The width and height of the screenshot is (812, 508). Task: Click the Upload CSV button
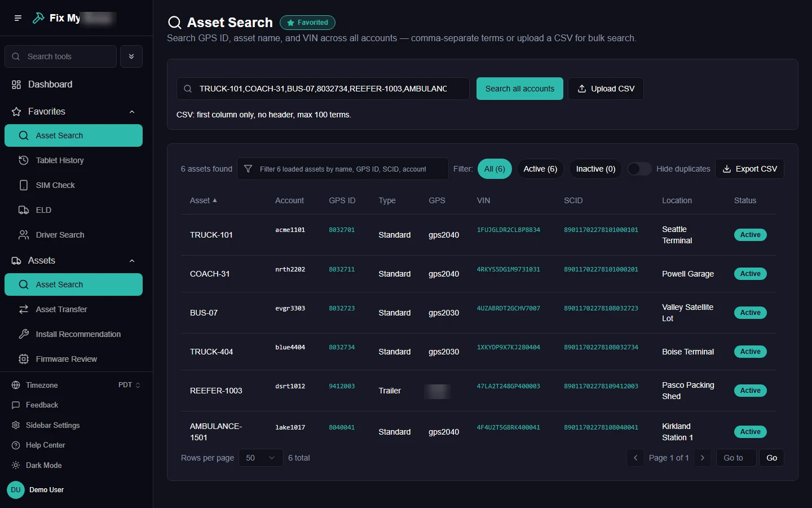(x=606, y=89)
